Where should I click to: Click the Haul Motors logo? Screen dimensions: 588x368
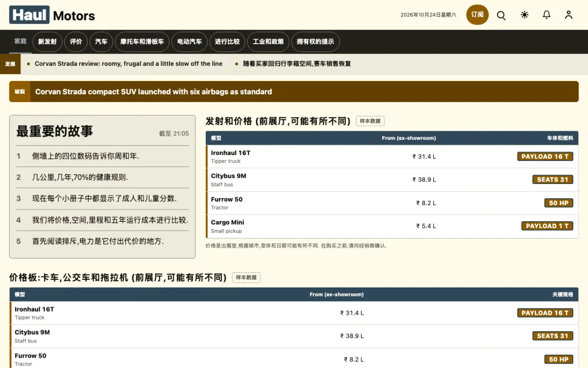[x=52, y=15]
